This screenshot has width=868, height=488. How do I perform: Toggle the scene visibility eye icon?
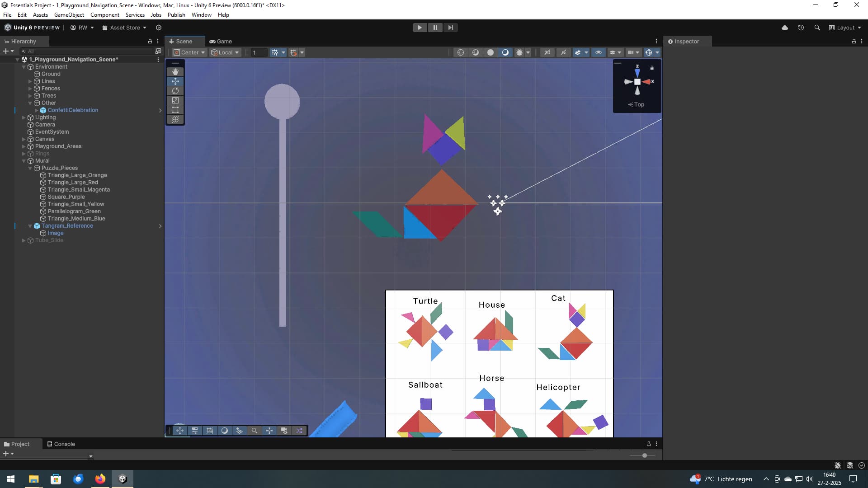tap(599, 52)
